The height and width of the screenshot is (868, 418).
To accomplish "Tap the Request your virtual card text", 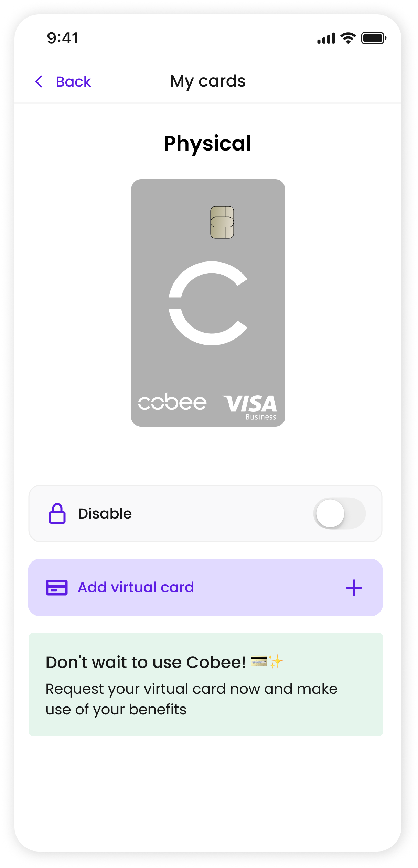I will point(191,699).
